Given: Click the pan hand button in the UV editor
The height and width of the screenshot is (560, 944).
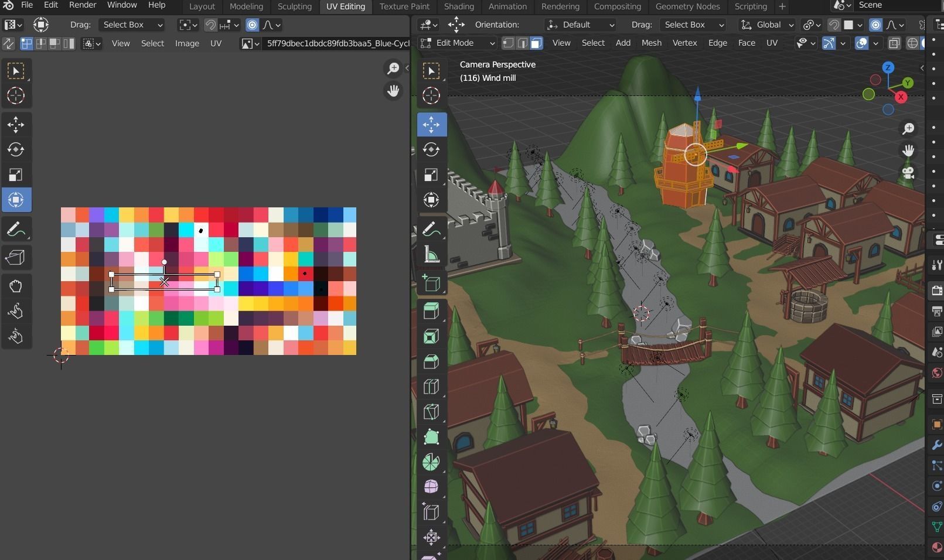Looking at the screenshot, I should [393, 91].
